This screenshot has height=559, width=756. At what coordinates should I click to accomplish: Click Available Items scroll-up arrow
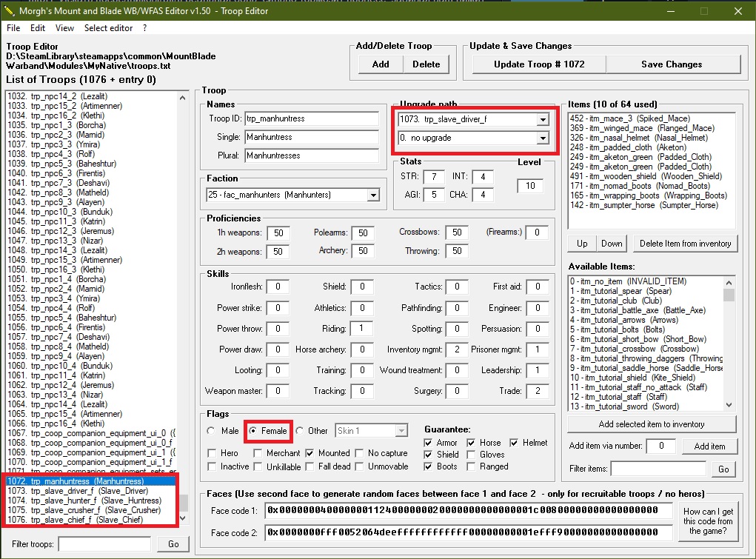click(x=729, y=283)
